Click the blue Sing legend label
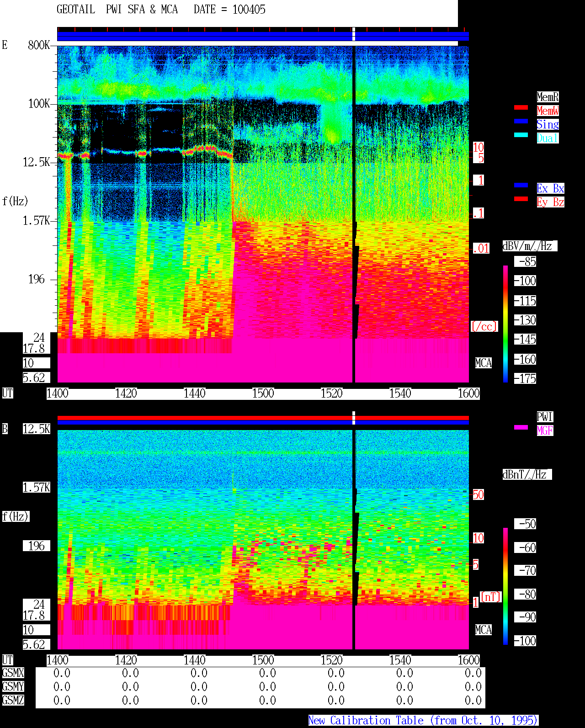The height and width of the screenshot is (728, 585). coord(548,124)
